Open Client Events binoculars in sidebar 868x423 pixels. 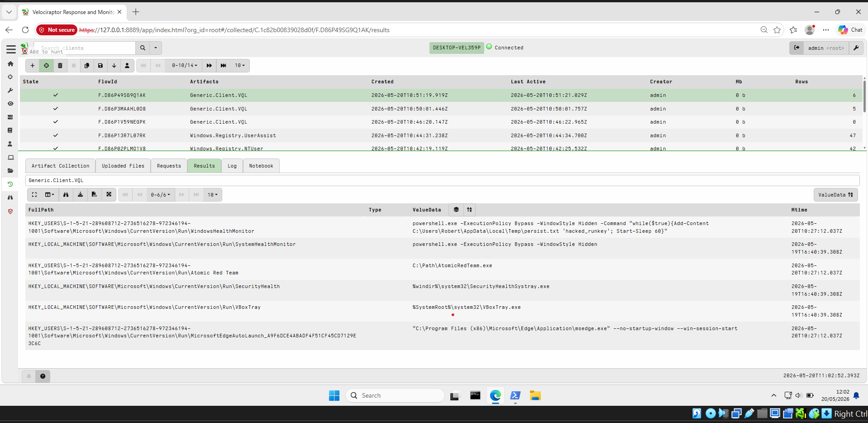10,197
